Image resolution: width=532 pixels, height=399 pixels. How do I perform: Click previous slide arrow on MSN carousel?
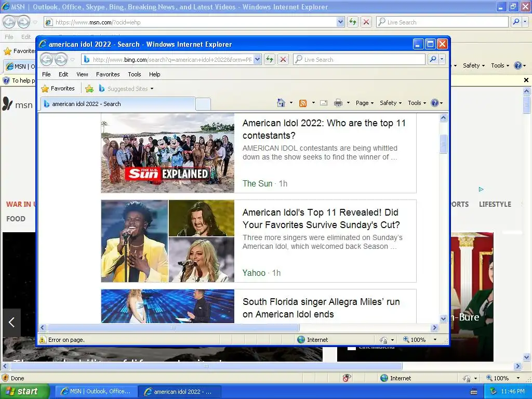pyautogui.click(x=11, y=322)
